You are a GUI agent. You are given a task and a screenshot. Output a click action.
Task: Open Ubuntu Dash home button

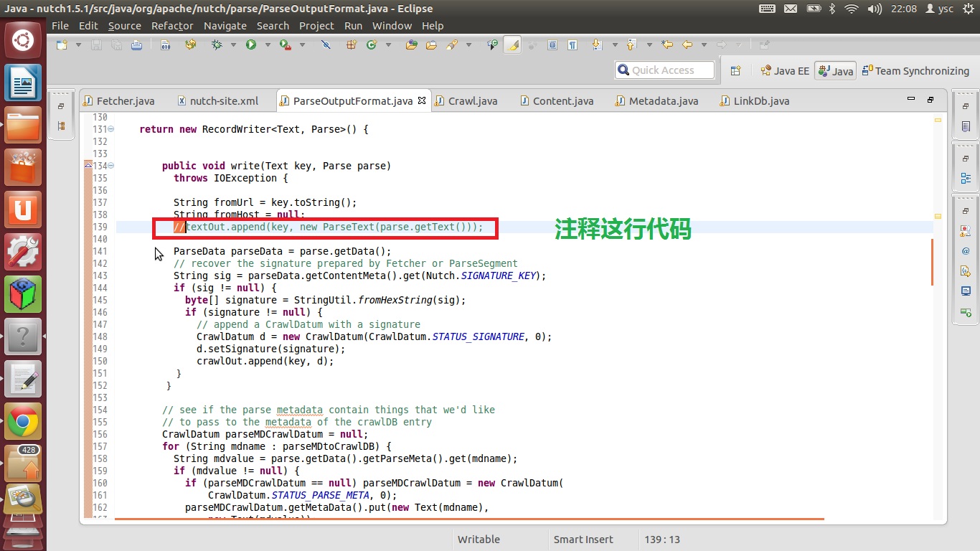click(x=23, y=40)
